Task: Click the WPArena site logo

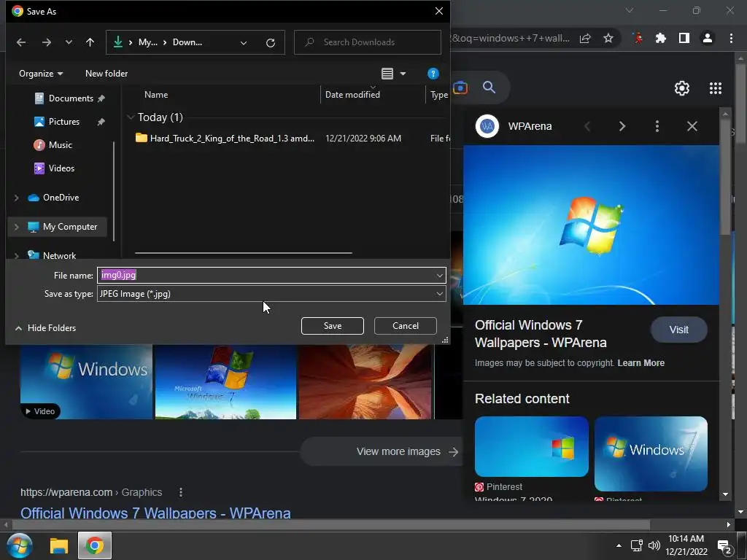Action: point(487,126)
